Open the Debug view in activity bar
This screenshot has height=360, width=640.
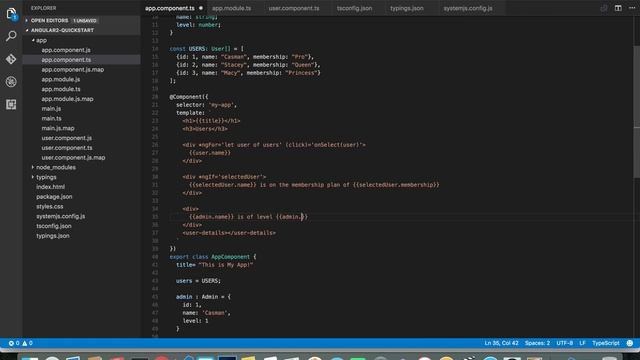click(x=11, y=82)
